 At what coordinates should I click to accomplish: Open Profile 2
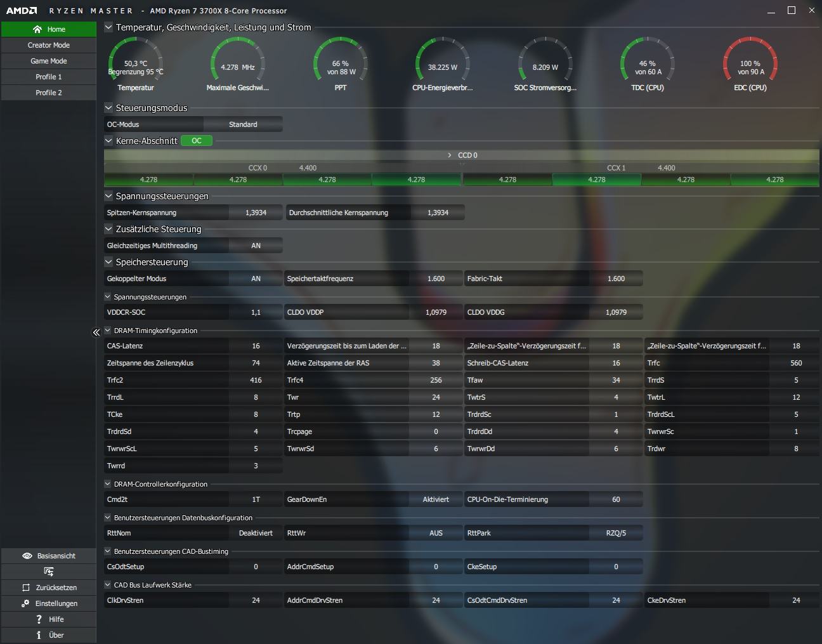[x=49, y=93]
